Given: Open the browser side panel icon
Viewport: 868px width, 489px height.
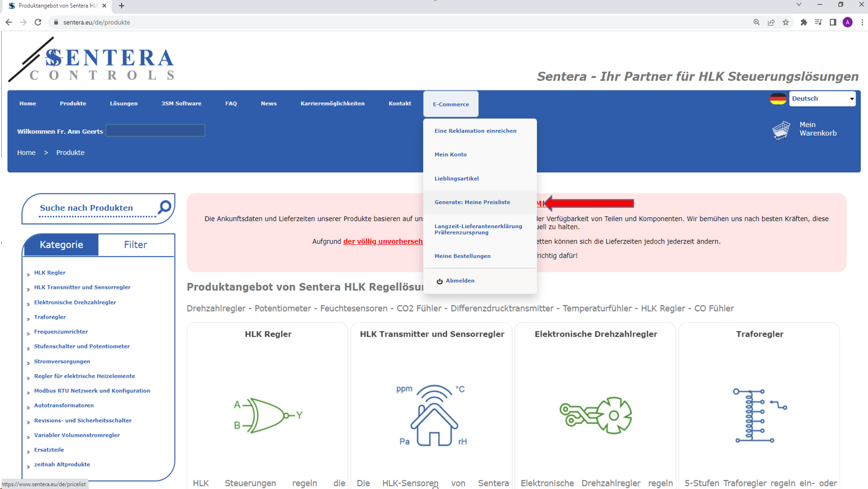Looking at the screenshot, I should tap(833, 22).
